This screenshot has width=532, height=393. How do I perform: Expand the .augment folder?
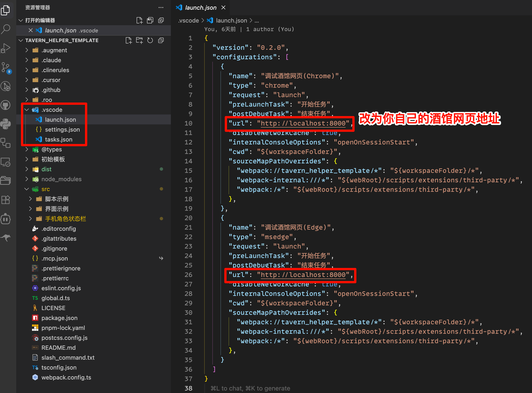(94, 50)
